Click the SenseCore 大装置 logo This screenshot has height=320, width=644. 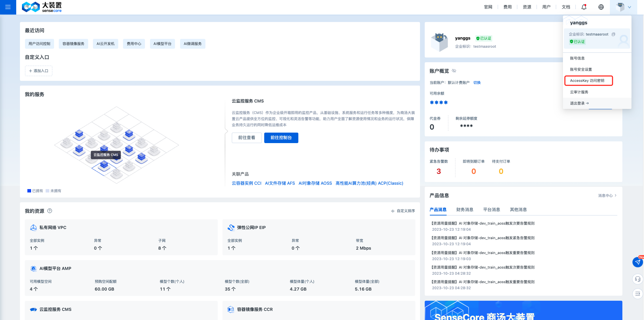42,7
